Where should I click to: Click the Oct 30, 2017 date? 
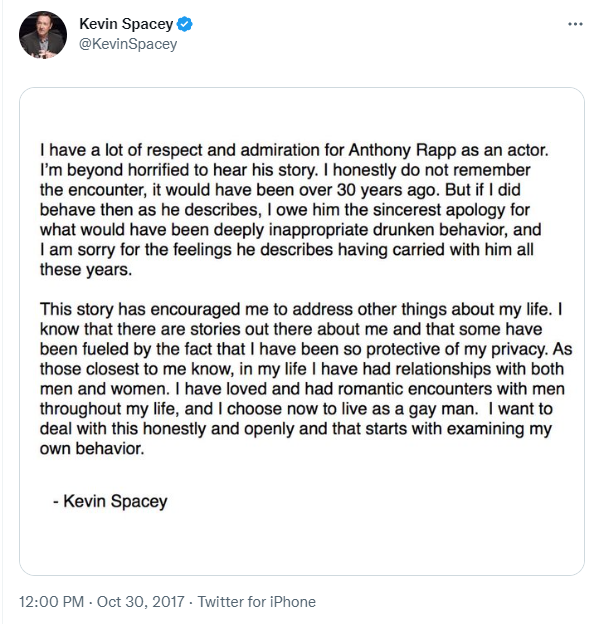(x=140, y=602)
